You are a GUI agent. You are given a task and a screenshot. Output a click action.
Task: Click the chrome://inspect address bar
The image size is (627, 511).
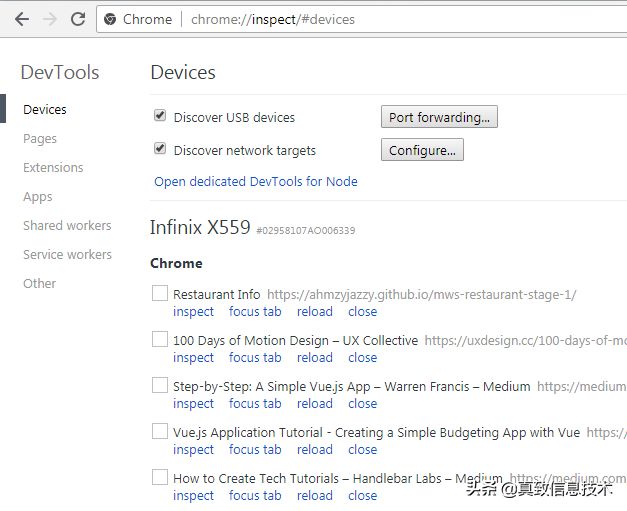point(361,19)
